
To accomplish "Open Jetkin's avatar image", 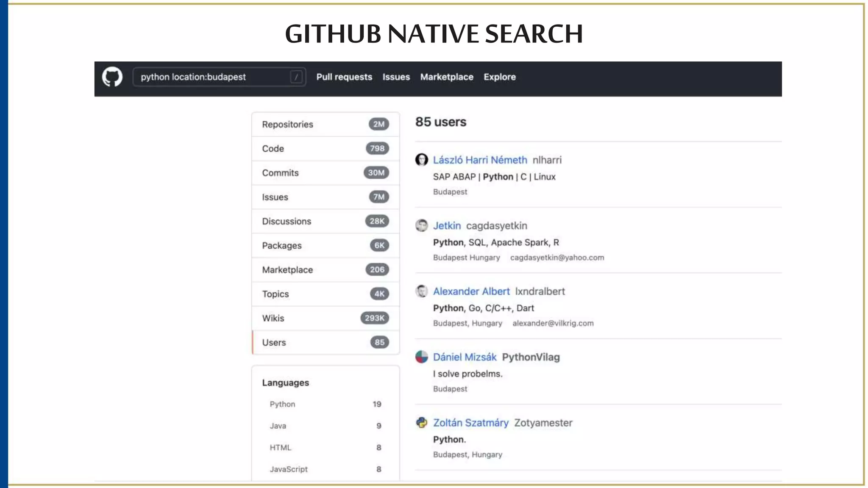I will (422, 225).
